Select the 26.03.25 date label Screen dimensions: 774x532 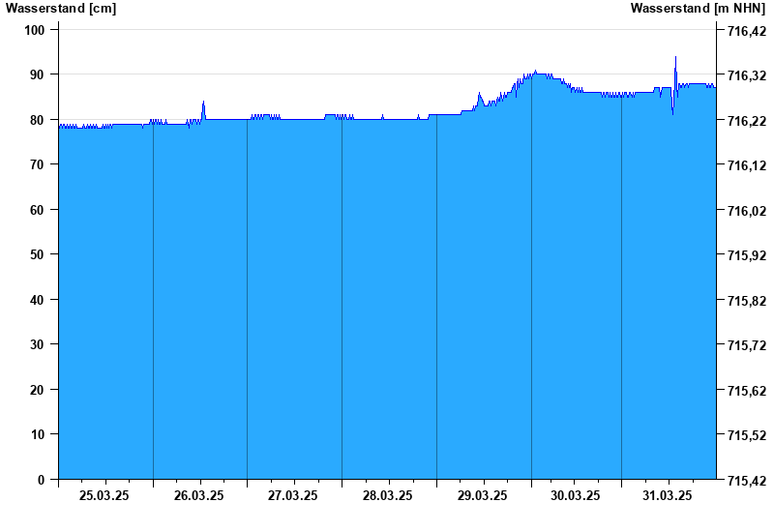point(199,496)
